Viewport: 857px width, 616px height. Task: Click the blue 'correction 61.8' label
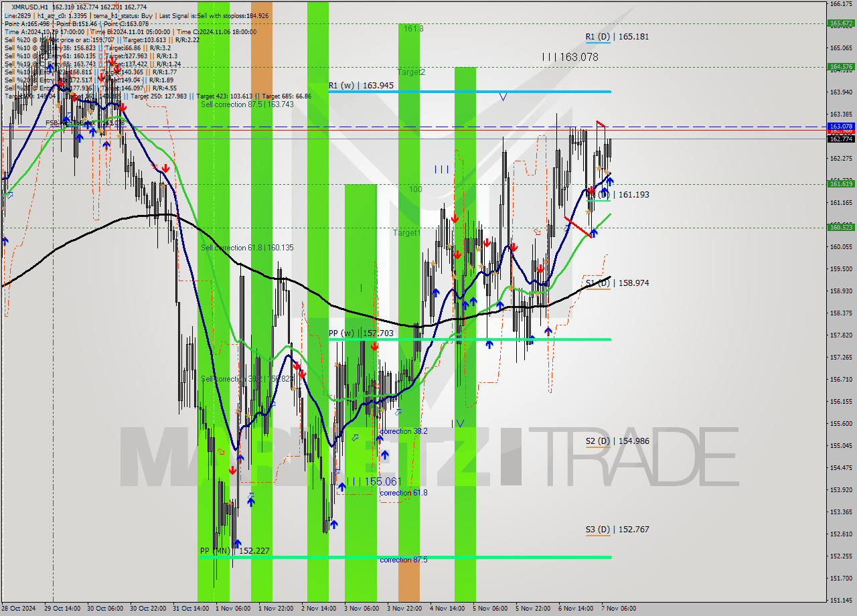404,493
